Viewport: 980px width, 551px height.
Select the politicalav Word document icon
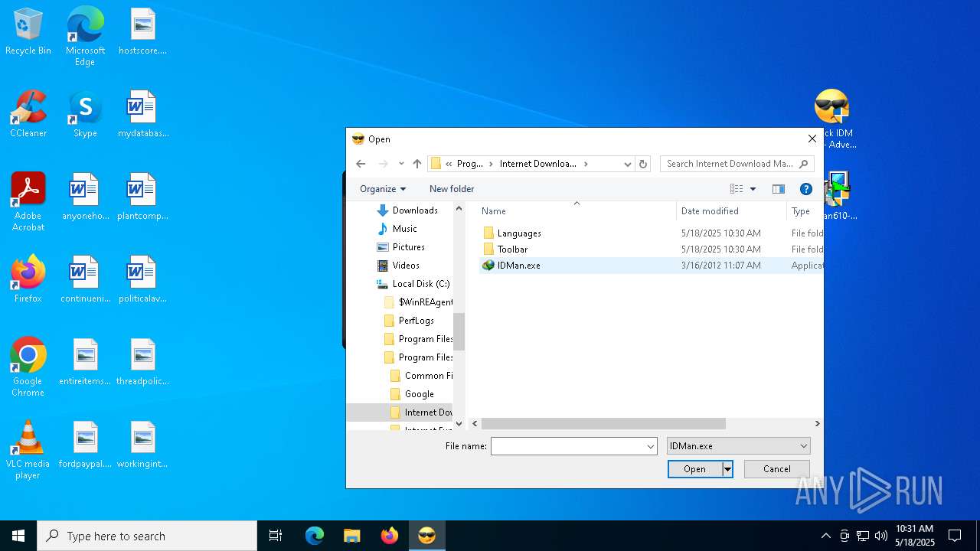point(142,279)
